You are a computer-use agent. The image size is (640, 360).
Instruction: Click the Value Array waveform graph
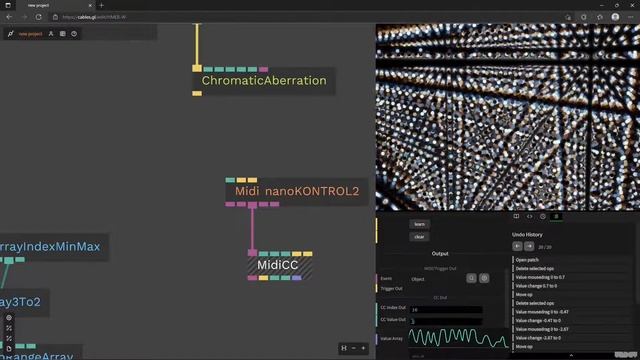point(458,338)
